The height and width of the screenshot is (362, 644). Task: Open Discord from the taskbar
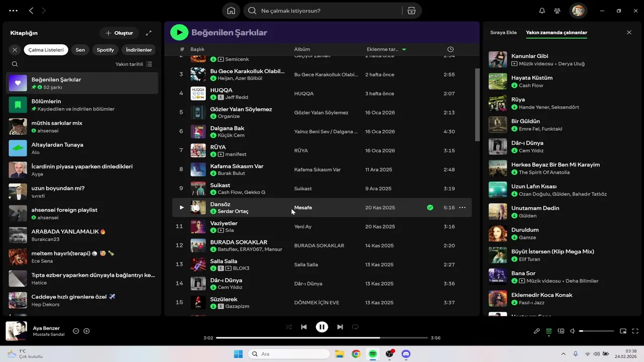[406, 354]
